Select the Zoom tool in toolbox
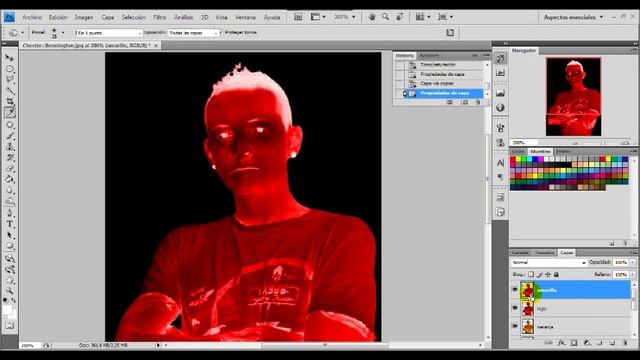The width and height of the screenshot is (640, 360). (x=9, y=291)
